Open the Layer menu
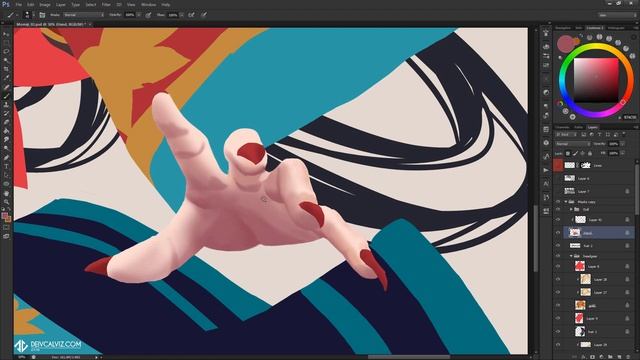 pyautogui.click(x=60, y=4)
